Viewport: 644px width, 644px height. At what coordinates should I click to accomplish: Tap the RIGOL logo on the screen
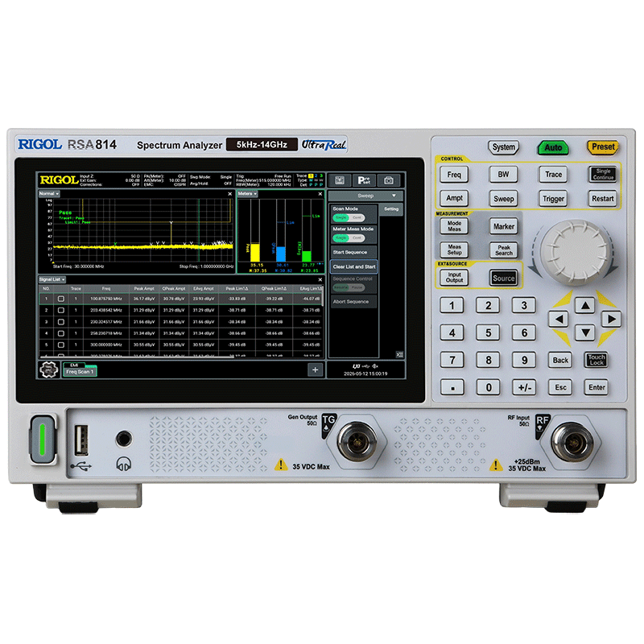(59, 180)
